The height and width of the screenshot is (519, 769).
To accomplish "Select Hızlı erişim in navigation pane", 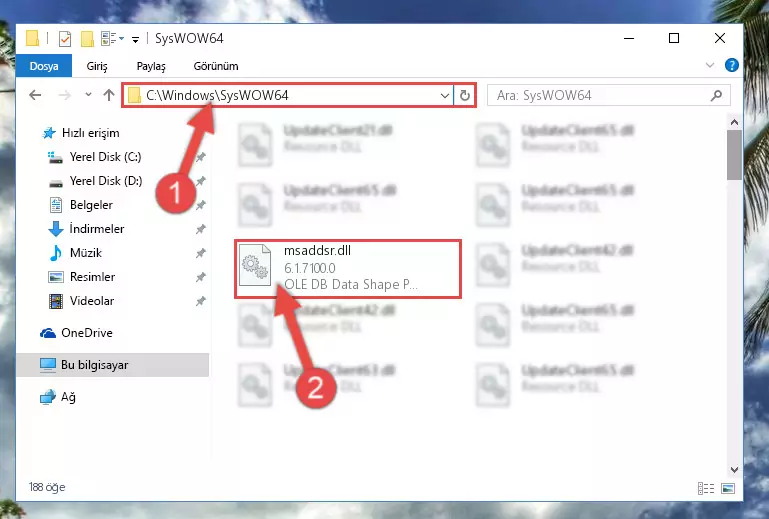I will click(x=91, y=133).
